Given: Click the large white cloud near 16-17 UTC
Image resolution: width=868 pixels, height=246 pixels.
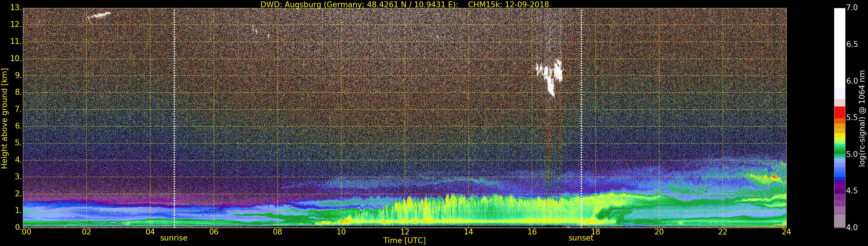Looking at the screenshot, I should [x=550, y=77].
